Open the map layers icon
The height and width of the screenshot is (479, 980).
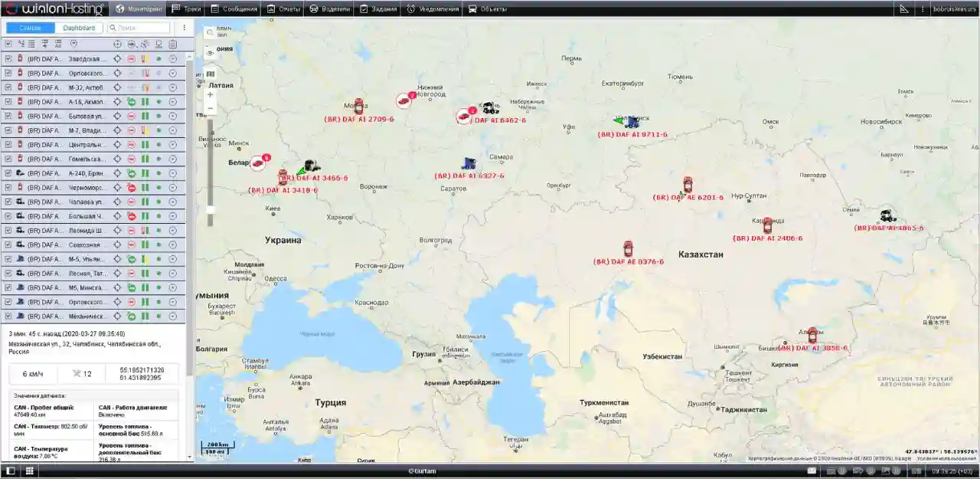[x=210, y=74]
